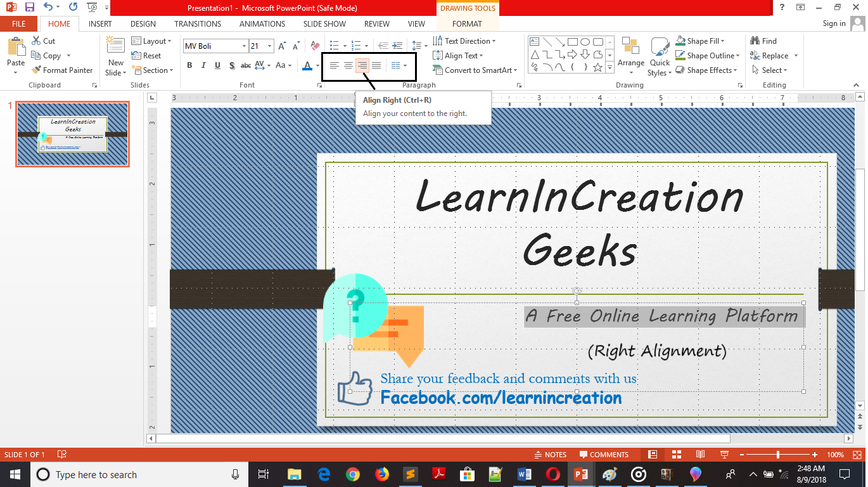Select slide 1 thumbnail in slide panel
The height and width of the screenshot is (487, 868).
click(x=72, y=134)
